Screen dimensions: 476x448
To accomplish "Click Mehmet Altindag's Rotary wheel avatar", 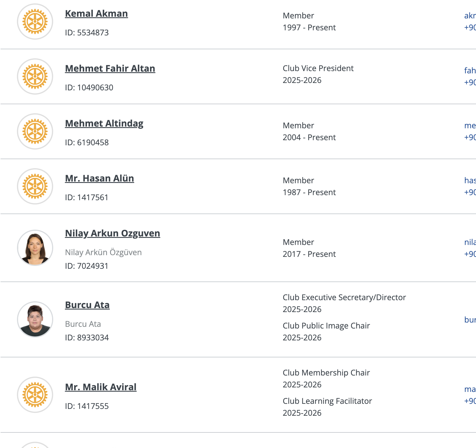I will (x=35, y=131).
